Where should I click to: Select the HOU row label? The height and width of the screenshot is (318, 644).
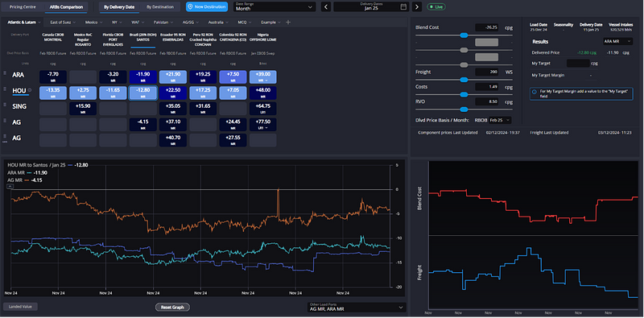pos(19,91)
